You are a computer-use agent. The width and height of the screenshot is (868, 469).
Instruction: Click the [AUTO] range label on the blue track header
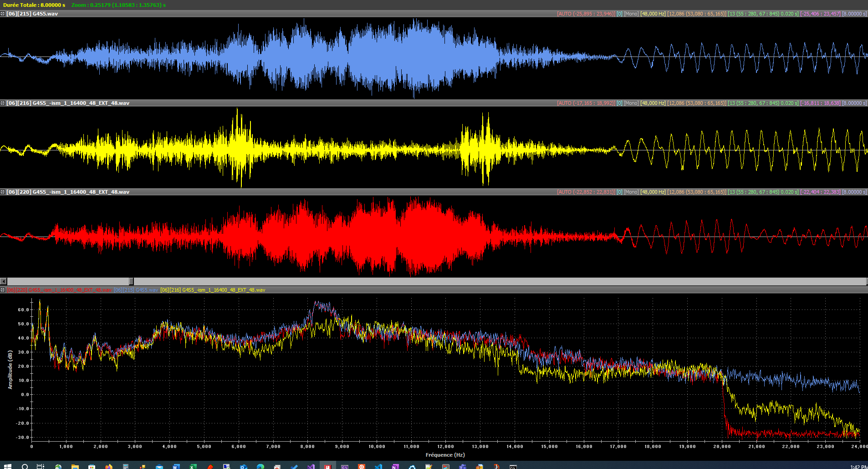[586, 14]
